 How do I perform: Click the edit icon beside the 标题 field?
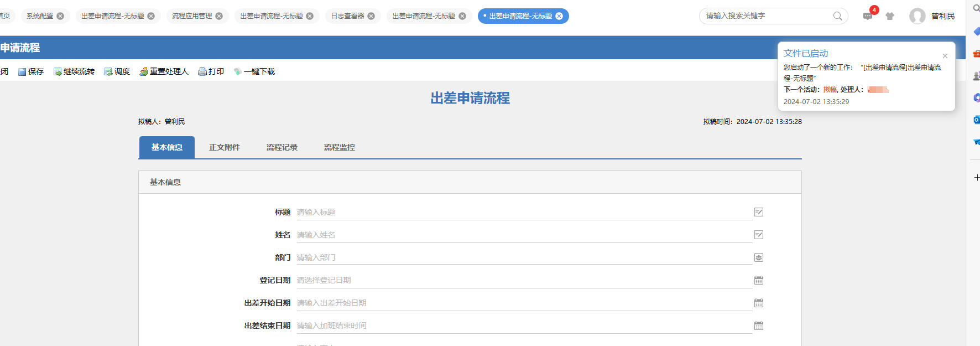[759, 212]
